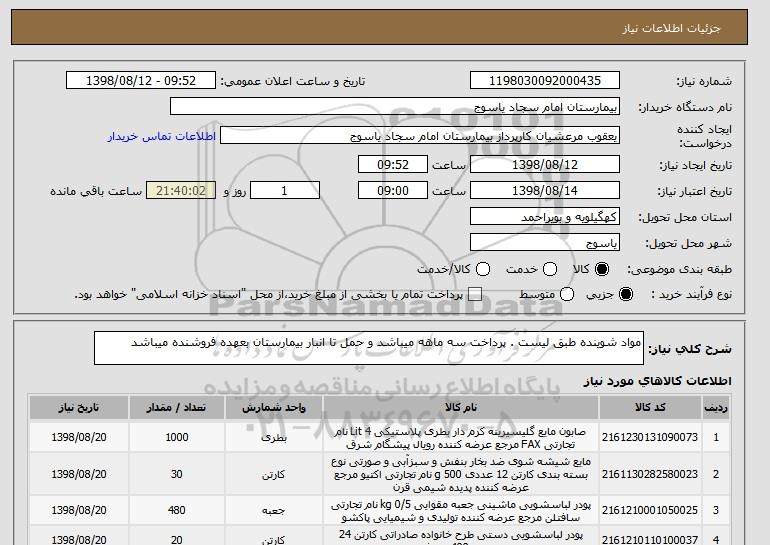Image resolution: width=770 pixels, height=545 pixels.
Task: Select the کالا/خدمت radio button
Action: (x=483, y=269)
